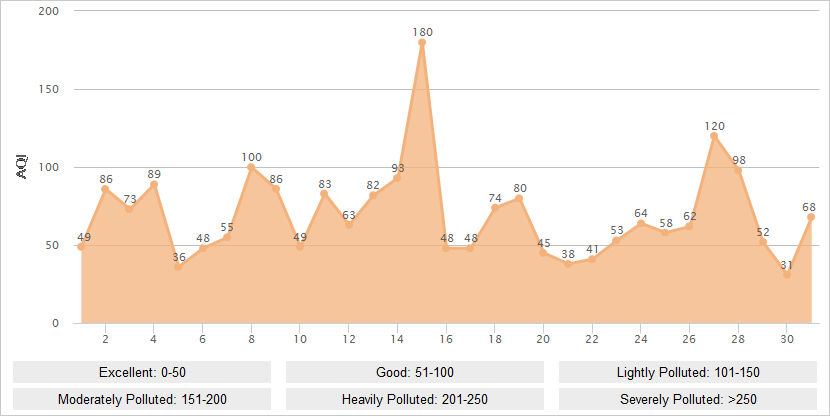830x416 pixels.
Task: Click the data point valued 52
Action: (763, 242)
